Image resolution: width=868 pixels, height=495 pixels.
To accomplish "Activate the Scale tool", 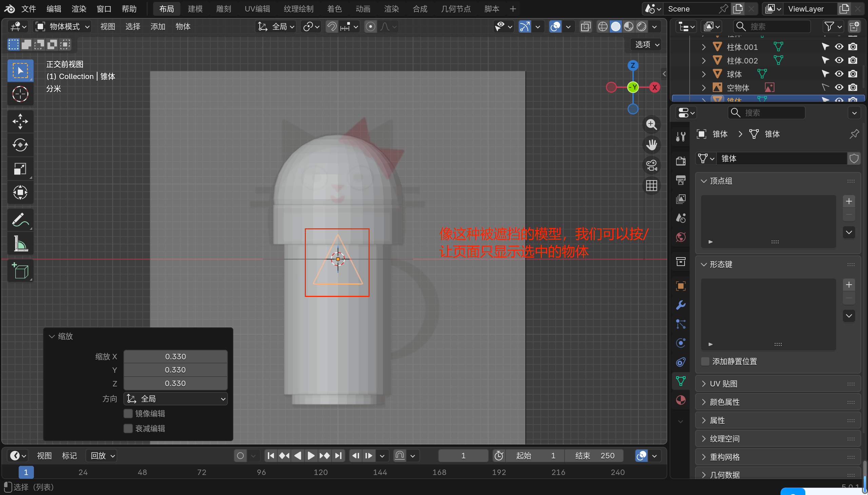I will (20, 169).
